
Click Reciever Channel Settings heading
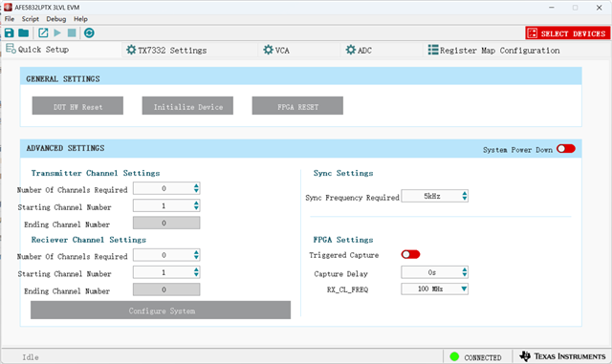89,240
